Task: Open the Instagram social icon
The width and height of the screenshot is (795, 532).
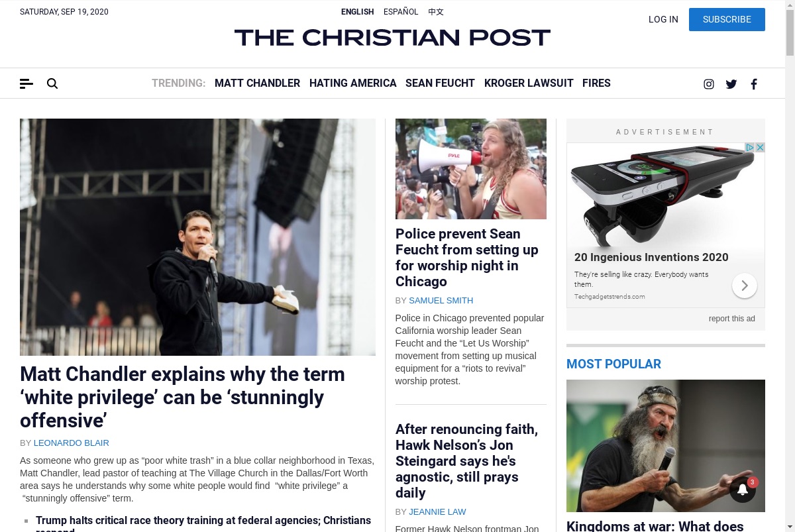Action: [x=709, y=84]
